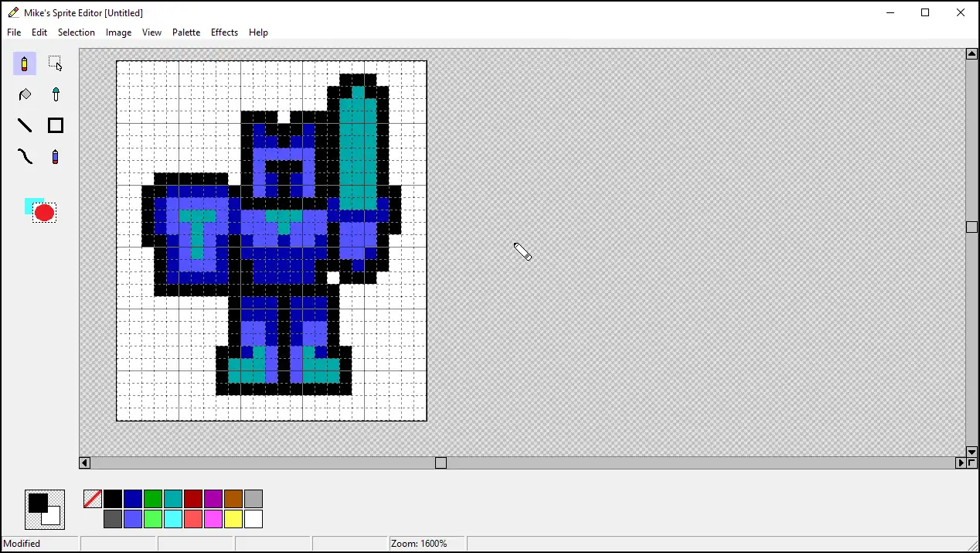Select the Curve line tool
This screenshot has width=980, height=553.
click(25, 156)
